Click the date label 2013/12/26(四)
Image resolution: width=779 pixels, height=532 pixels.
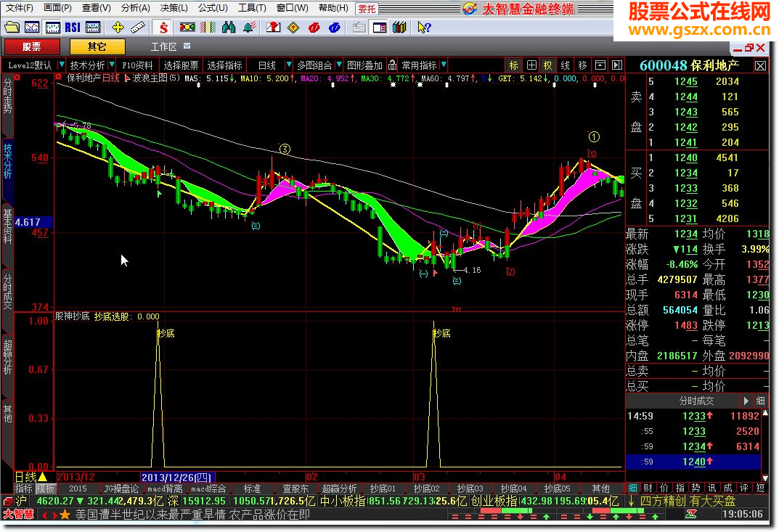(177, 477)
